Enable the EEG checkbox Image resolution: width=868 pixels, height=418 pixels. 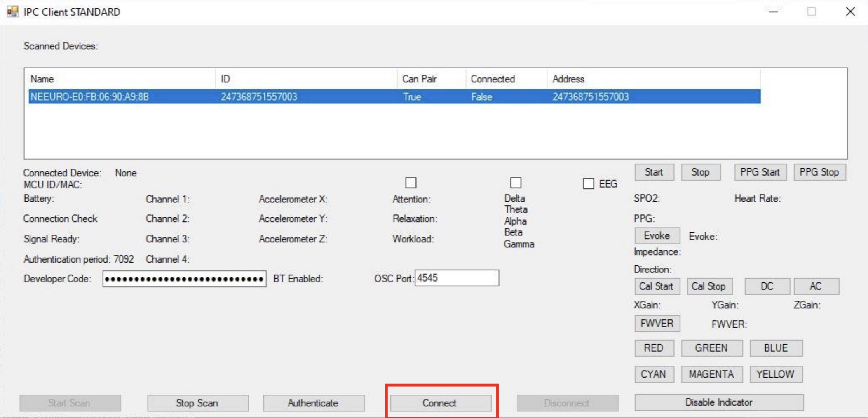[x=589, y=183]
